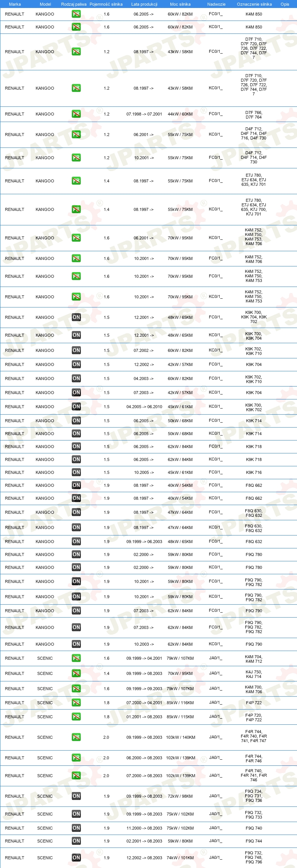
Task: Click the ON icon in the F9Q 740 Scenic row
Action: (x=76, y=828)
